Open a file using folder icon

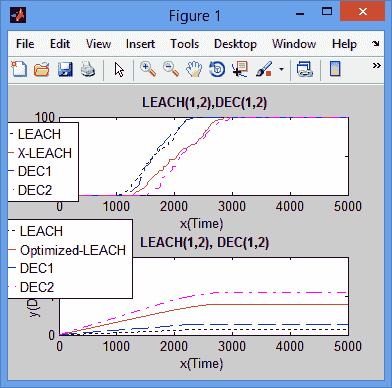coord(42,69)
